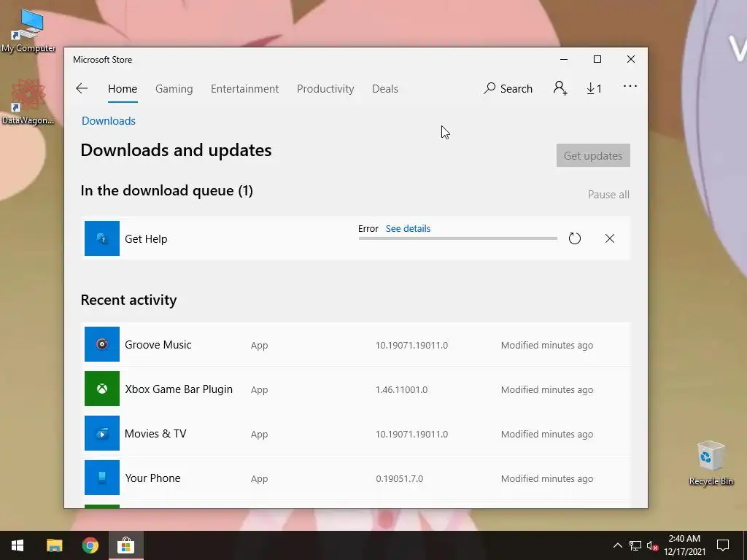
Task: Switch to the Gaming tab
Action: coord(174,89)
